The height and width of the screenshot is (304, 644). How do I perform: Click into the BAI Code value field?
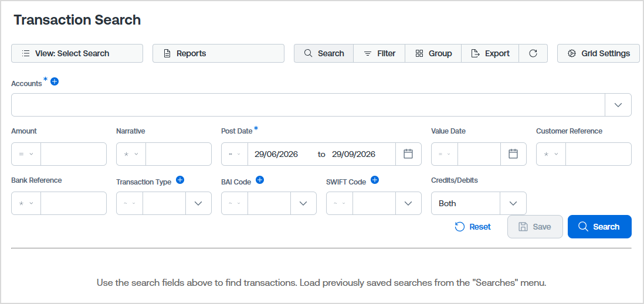pyautogui.click(x=269, y=203)
